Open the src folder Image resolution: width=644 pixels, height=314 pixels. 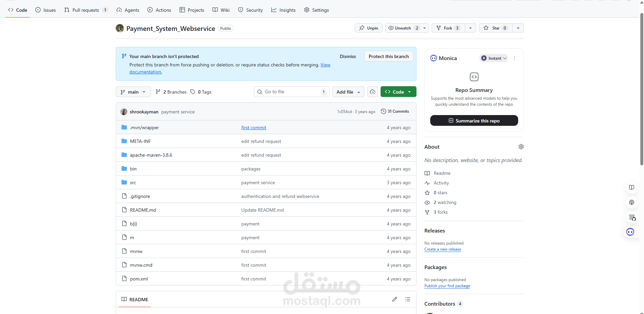(133, 182)
